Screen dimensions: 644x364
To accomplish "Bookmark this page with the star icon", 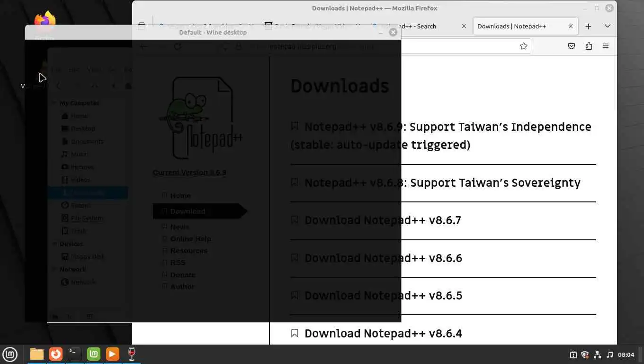I will [x=523, y=46].
